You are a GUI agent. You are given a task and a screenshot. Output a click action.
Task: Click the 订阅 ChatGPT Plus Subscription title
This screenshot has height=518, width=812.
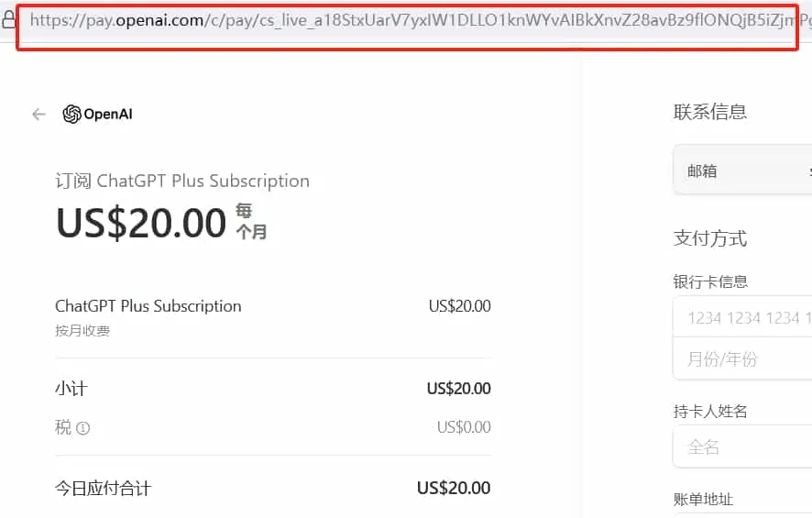(x=182, y=181)
